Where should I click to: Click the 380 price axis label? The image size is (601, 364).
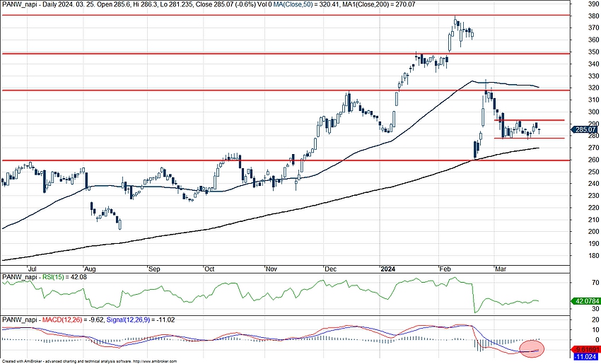(x=593, y=16)
